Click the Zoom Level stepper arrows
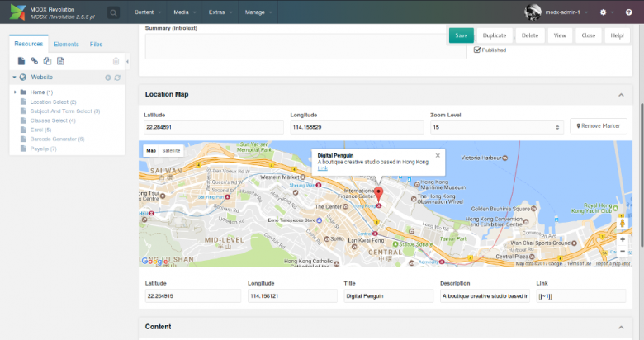This screenshot has height=340, width=644. point(557,127)
